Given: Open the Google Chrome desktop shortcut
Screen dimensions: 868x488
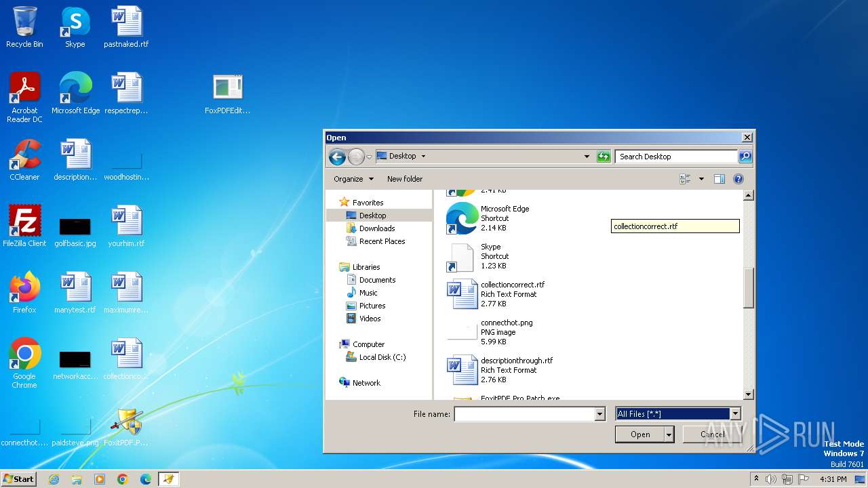Looking at the screenshot, I should tap(24, 363).
